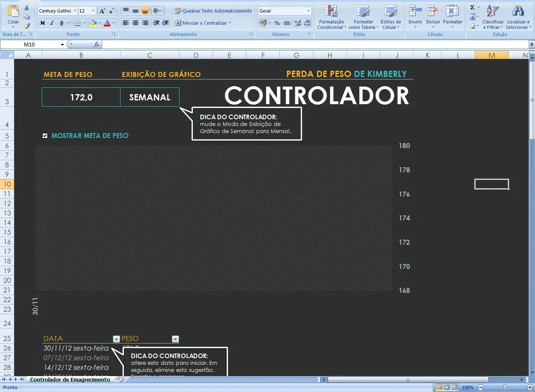Viewport: 535px width, 392px height.
Task: Click the increase decimal places icon
Action: 298,23
